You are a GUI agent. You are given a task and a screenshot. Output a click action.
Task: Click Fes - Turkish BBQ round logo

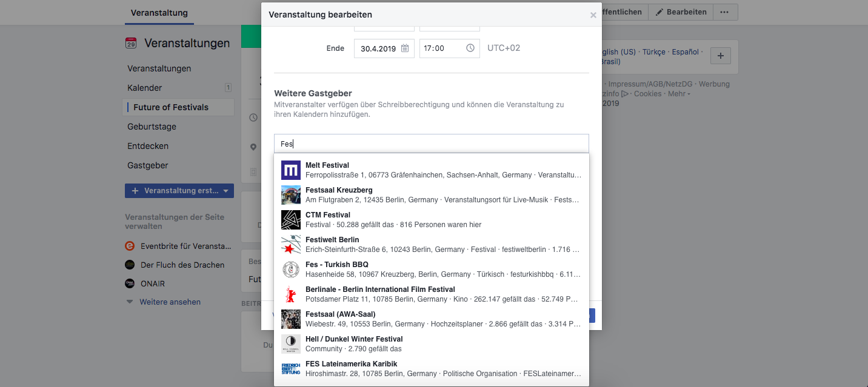click(291, 270)
